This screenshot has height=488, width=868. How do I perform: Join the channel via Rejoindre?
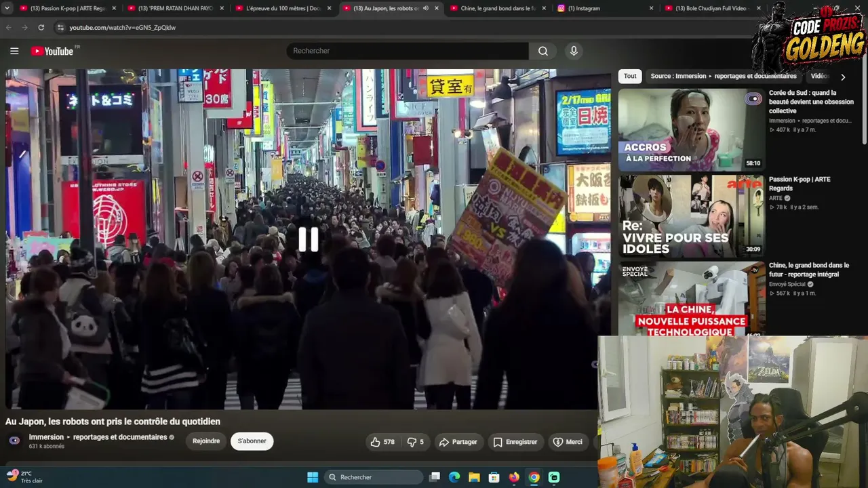(x=206, y=441)
